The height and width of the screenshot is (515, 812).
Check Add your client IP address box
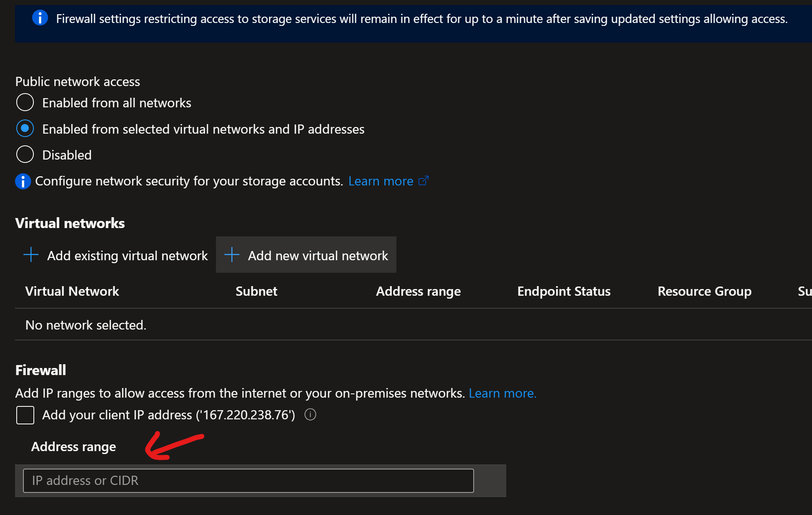click(x=25, y=415)
